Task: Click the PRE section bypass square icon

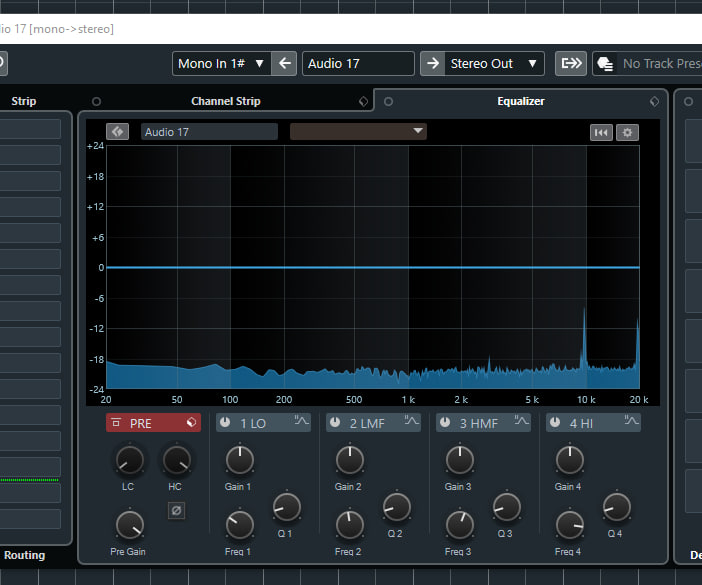Action: (116, 422)
